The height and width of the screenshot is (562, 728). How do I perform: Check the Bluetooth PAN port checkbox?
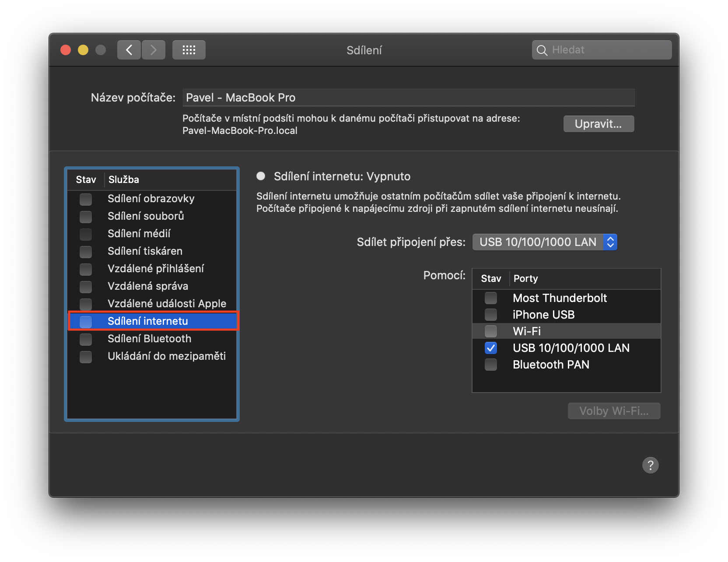491,365
